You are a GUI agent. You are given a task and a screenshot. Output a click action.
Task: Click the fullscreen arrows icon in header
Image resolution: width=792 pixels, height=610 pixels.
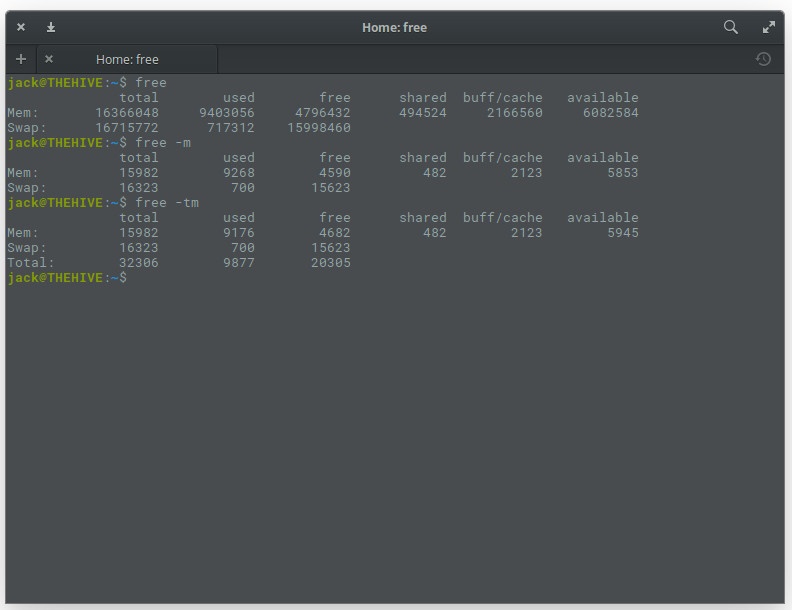pyautogui.click(x=769, y=27)
